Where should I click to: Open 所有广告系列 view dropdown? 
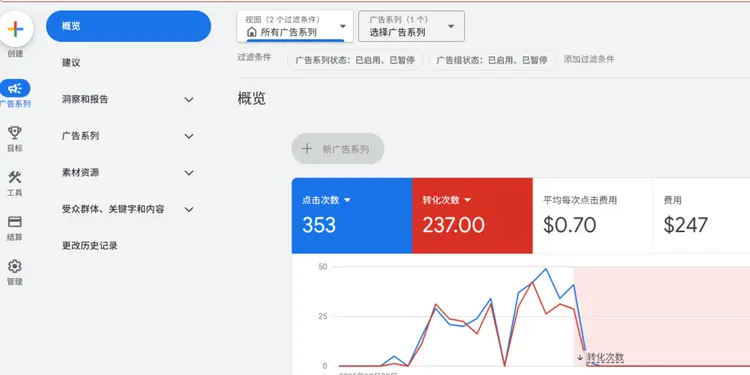[295, 26]
